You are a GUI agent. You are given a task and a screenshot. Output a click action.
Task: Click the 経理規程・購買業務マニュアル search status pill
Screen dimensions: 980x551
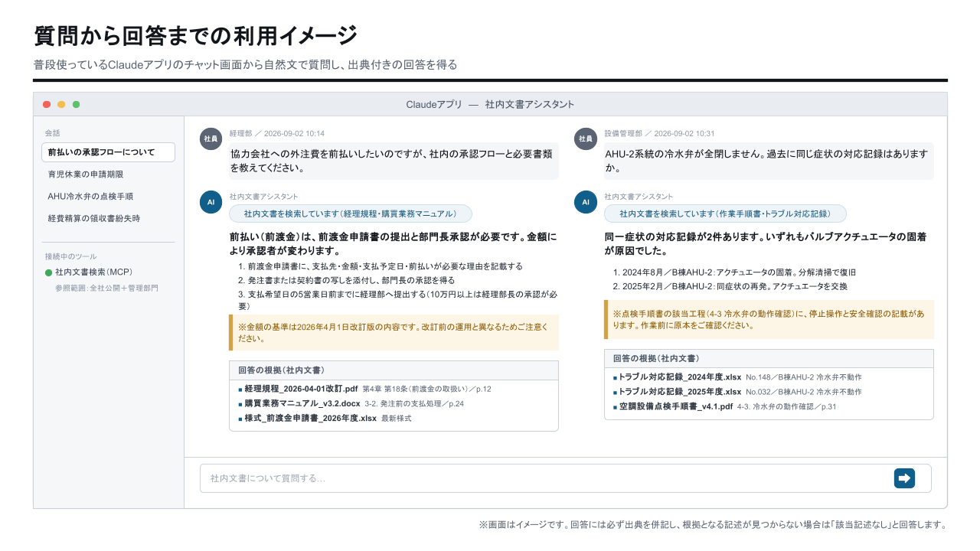pos(351,214)
